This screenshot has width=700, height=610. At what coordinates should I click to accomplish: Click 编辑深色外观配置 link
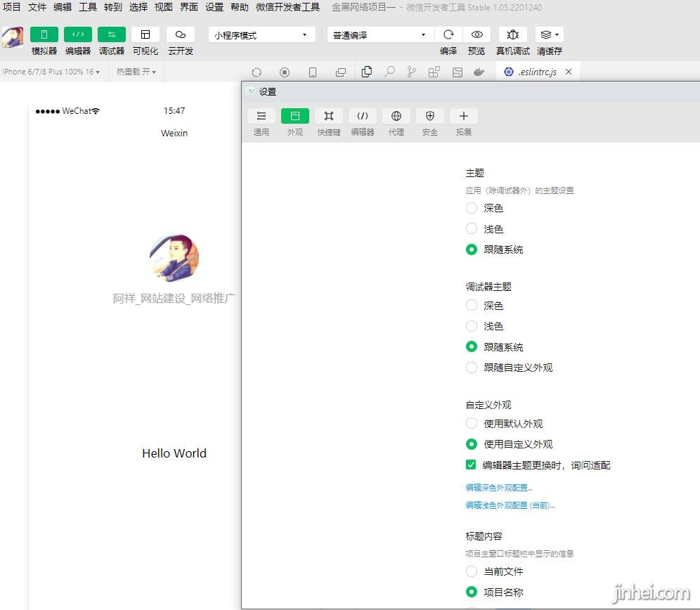[499, 487]
